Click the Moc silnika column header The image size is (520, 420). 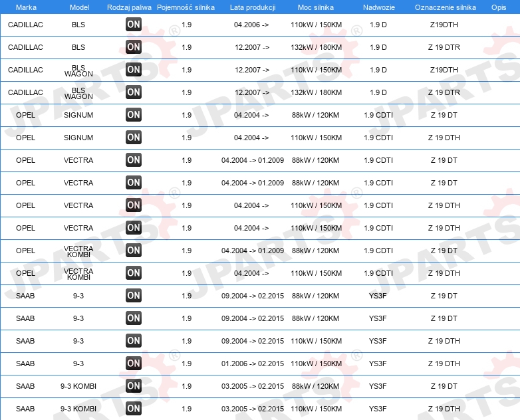pyautogui.click(x=316, y=7)
